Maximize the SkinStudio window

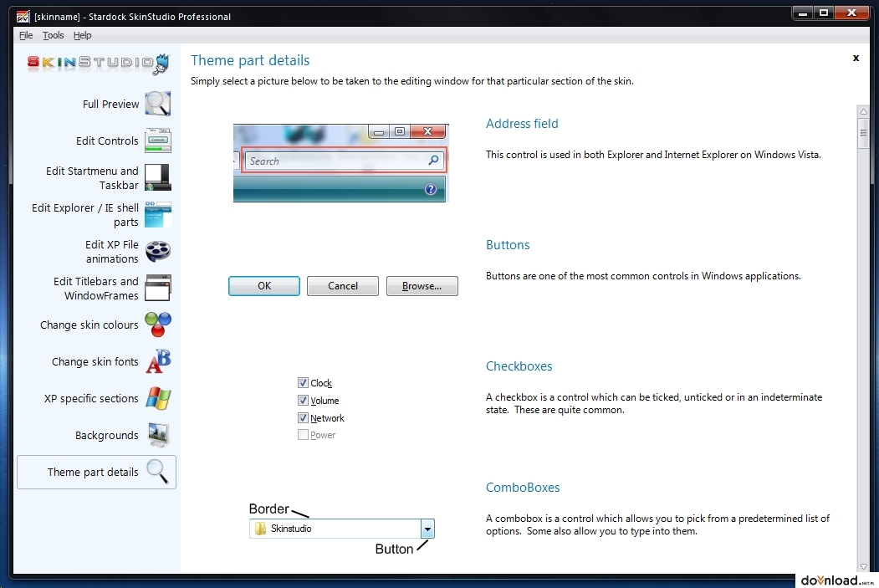[824, 13]
